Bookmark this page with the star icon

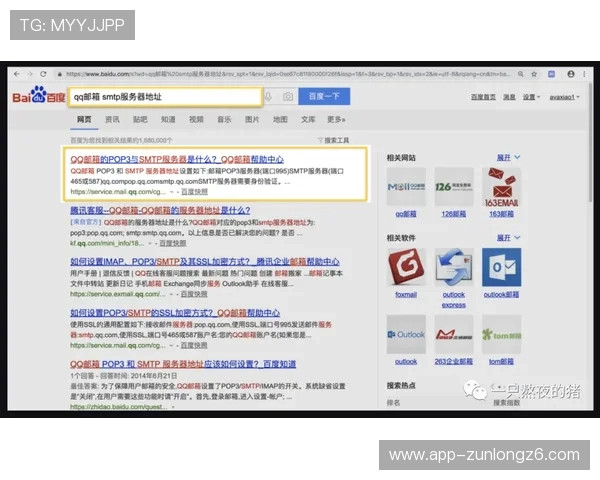point(534,74)
